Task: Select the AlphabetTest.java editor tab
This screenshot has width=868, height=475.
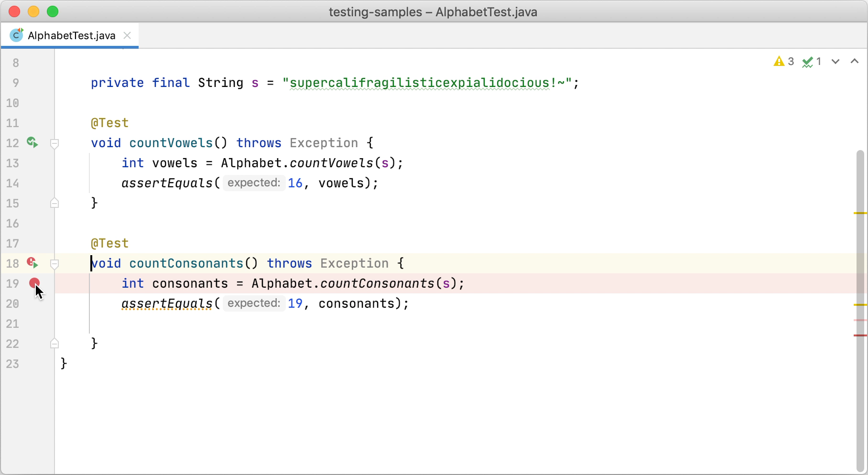Action: (x=72, y=35)
